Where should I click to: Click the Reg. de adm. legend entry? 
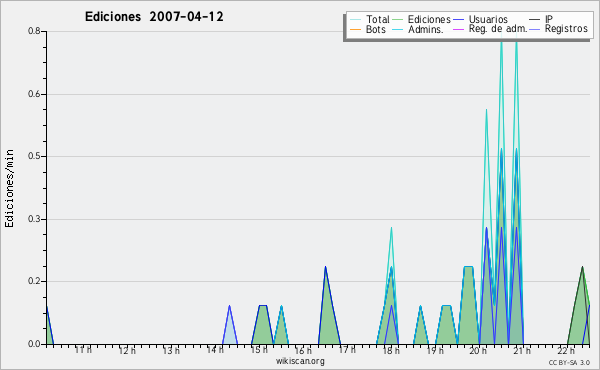[x=490, y=29]
